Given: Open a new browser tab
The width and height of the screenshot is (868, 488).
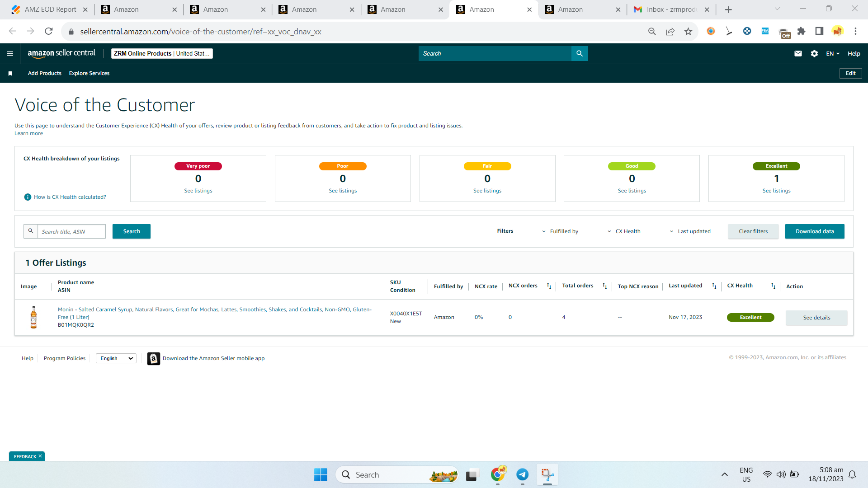Looking at the screenshot, I should (728, 9).
